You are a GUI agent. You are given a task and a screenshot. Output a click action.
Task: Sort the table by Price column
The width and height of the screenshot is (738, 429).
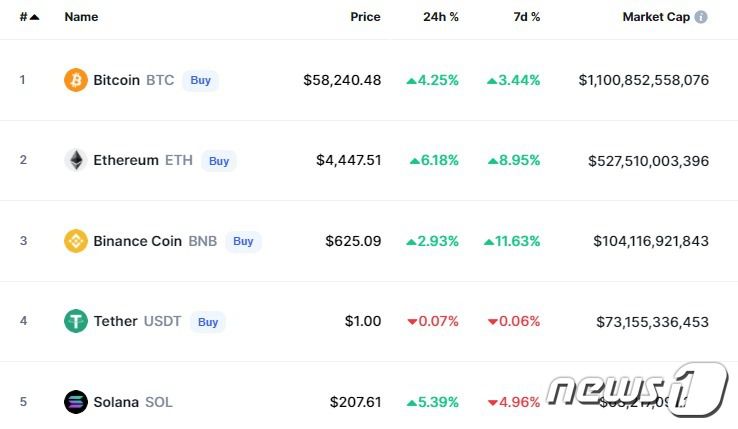[365, 17]
